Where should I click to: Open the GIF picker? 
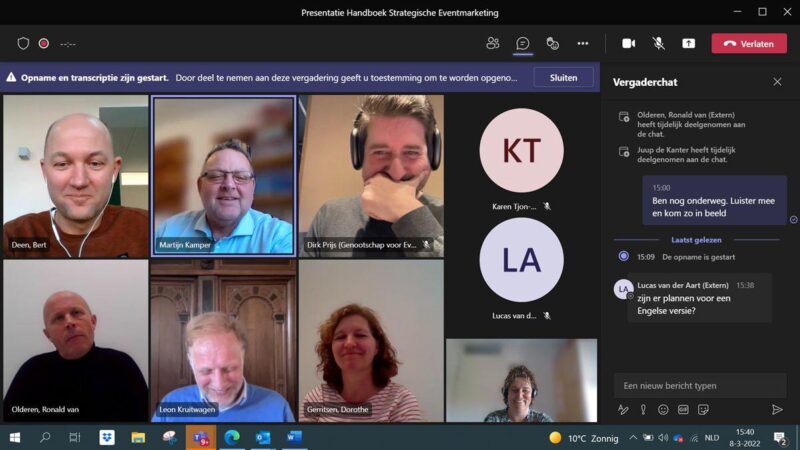(683, 409)
